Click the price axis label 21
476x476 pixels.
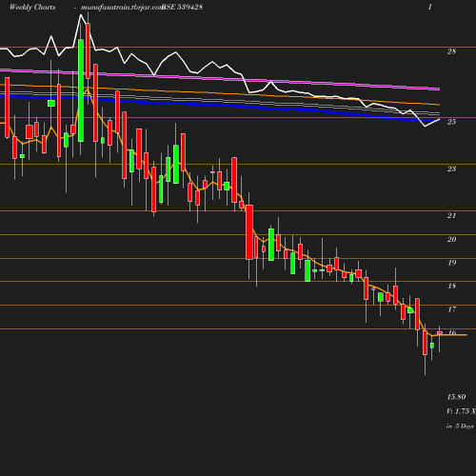[x=451, y=215]
